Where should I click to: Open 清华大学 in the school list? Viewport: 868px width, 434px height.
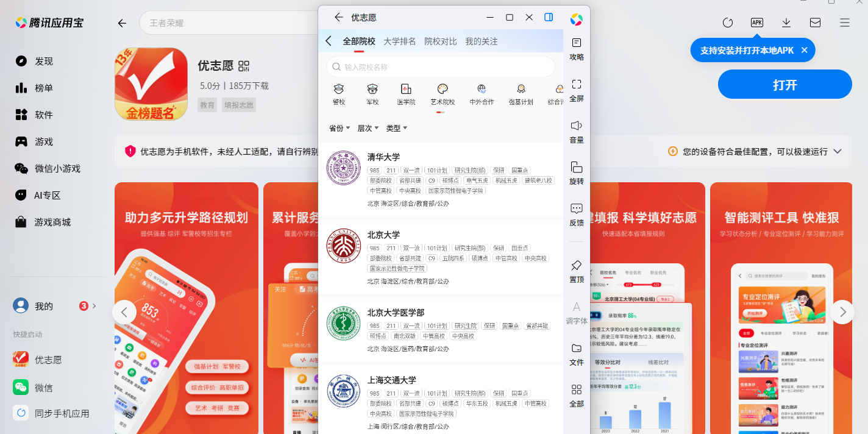(441, 179)
